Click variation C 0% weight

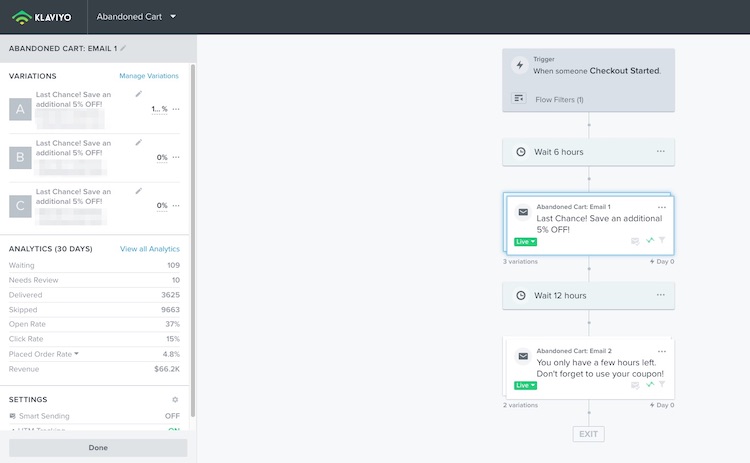162,206
